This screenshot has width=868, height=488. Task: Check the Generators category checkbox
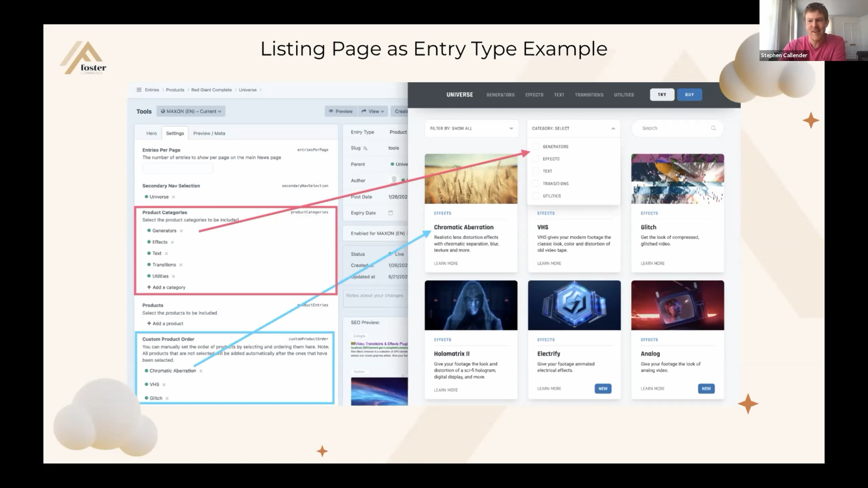(x=536, y=146)
